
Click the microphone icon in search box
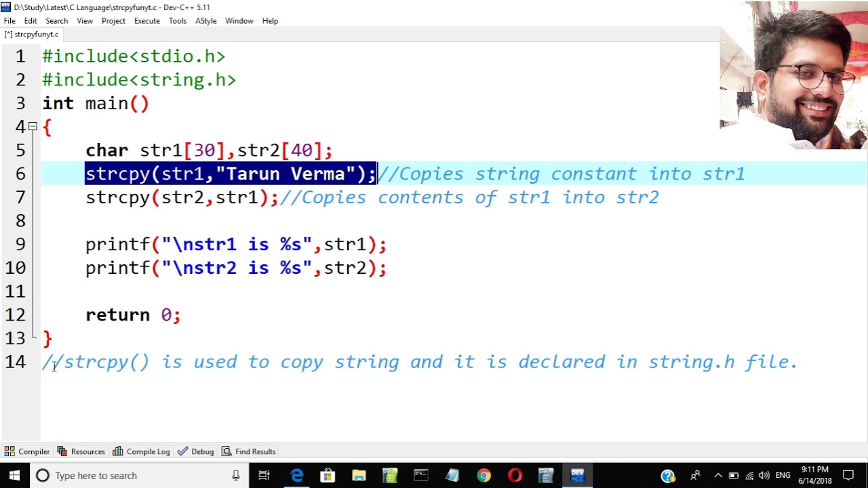pos(236,476)
